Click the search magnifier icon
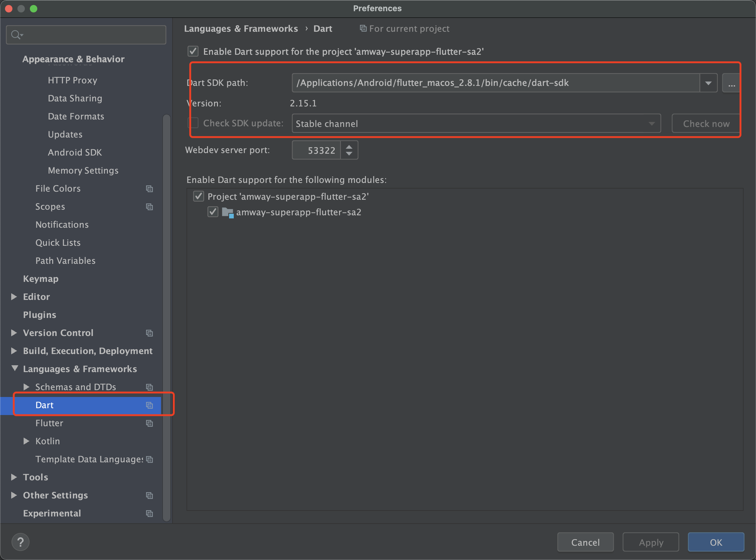The image size is (756, 560). point(16,35)
